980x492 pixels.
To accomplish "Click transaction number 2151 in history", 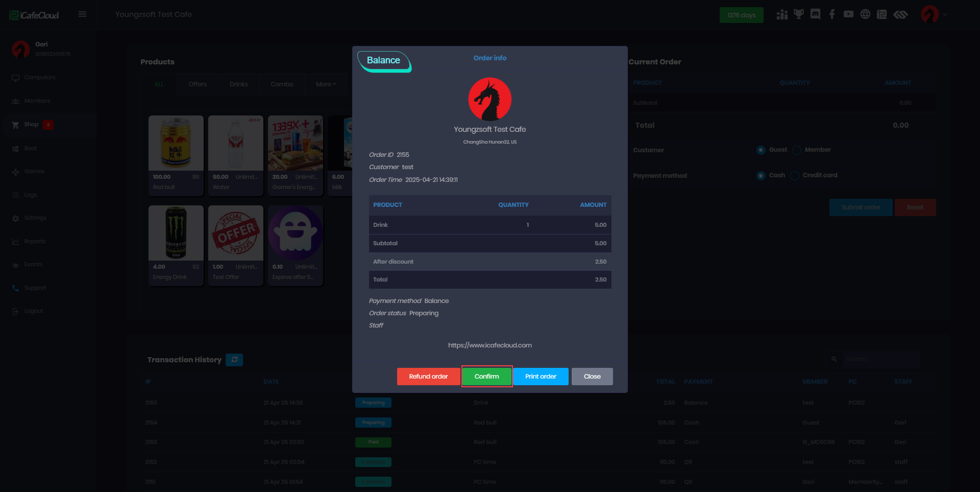I will [151, 482].
